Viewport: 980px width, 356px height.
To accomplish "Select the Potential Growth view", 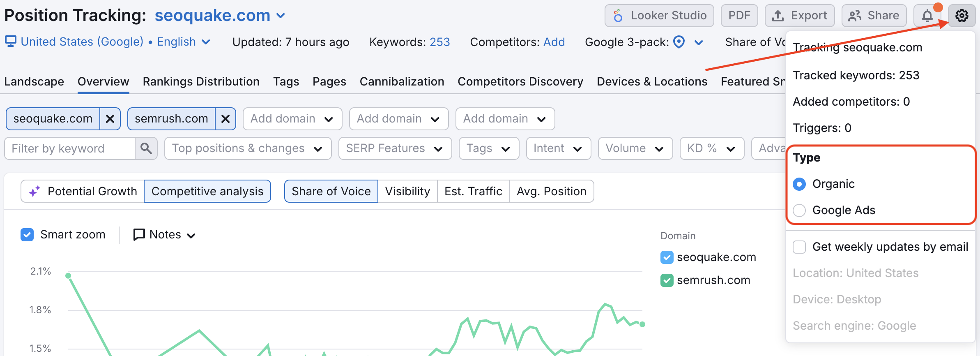I will tap(83, 191).
